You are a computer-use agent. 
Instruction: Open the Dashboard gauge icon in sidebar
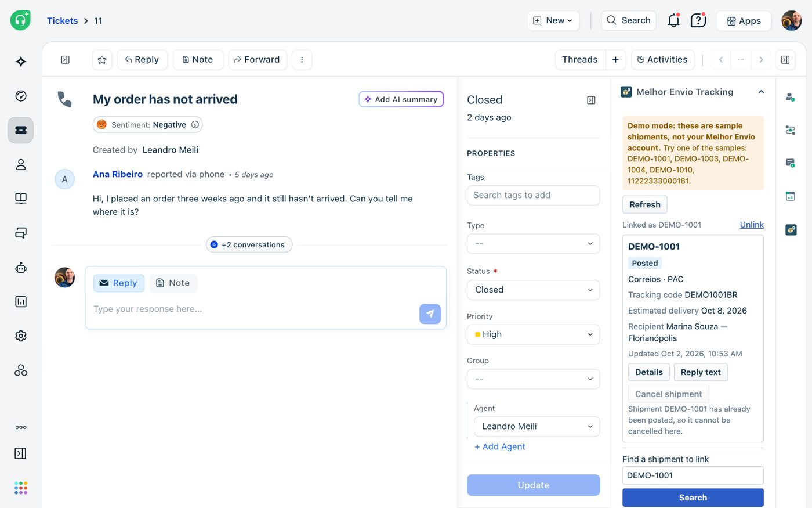pos(21,96)
